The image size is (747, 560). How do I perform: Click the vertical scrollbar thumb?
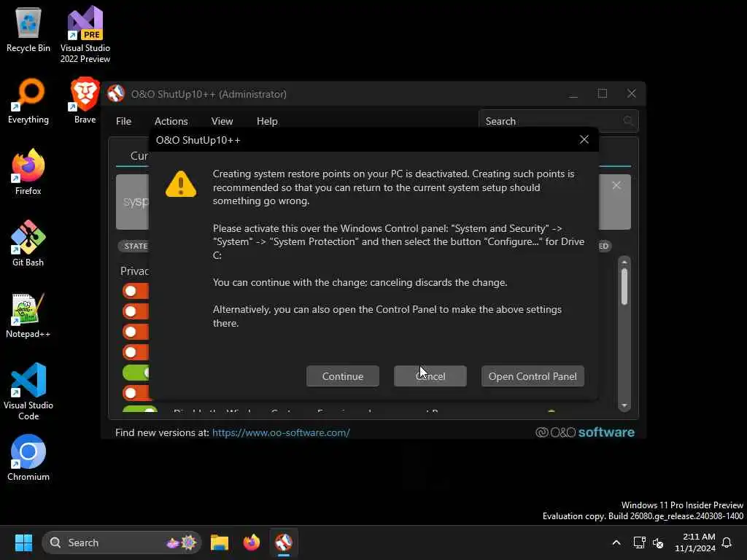[x=624, y=287]
